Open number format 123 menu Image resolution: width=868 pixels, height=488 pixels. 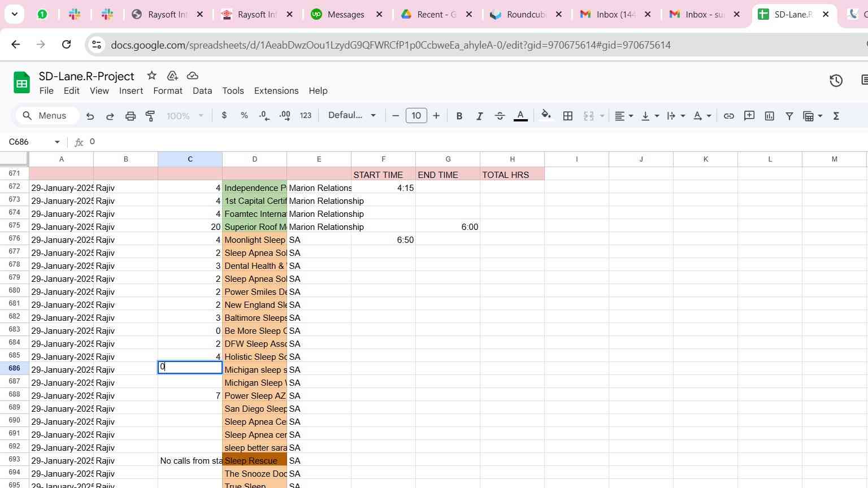pos(306,115)
